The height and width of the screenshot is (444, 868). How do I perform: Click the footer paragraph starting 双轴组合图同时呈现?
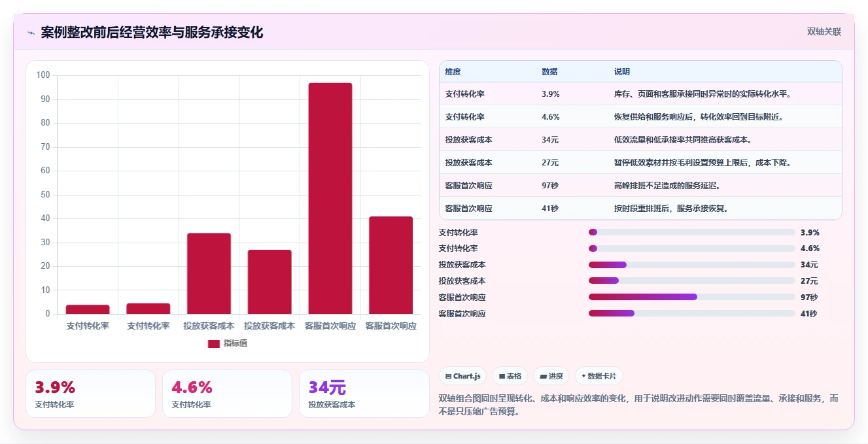[638, 405]
